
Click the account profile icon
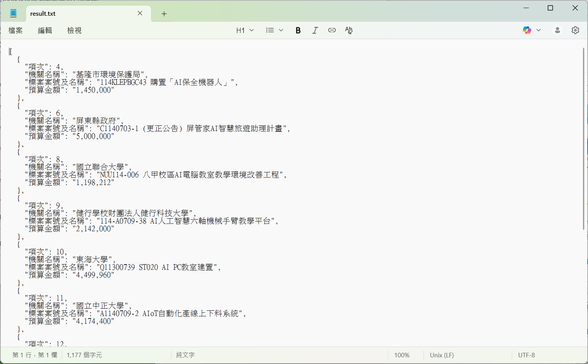tap(557, 30)
